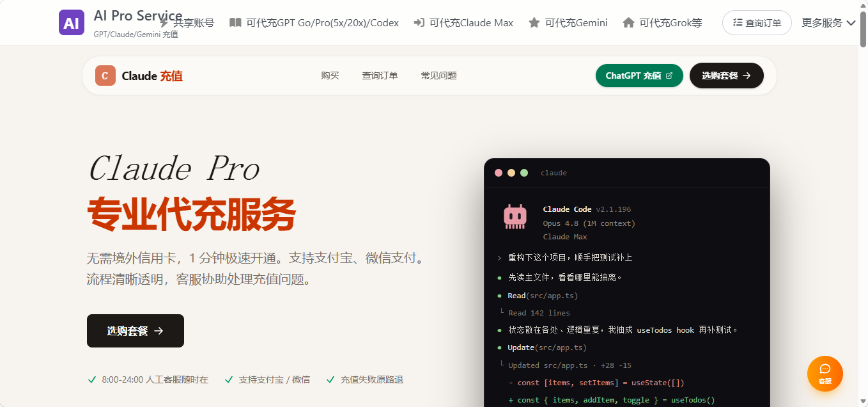Screen dimensions: 868x407
Task: Click the green '+ const { items, addItem, toggle }' line
Action: 611,400
